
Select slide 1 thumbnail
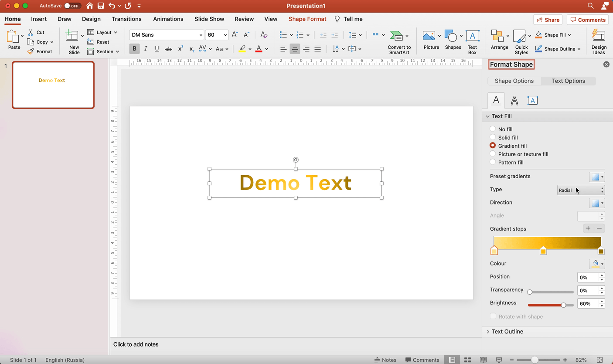point(53,85)
